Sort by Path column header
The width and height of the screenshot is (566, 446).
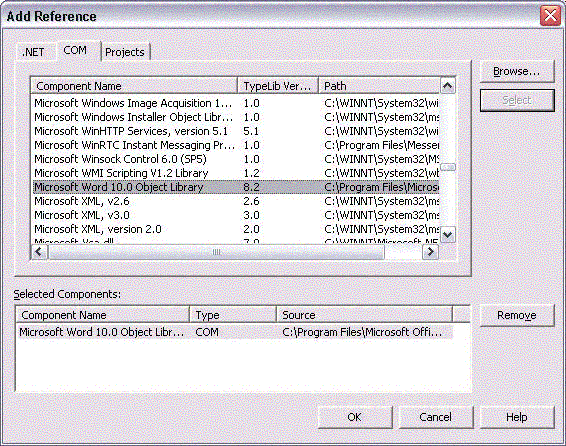click(x=379, y=86)
